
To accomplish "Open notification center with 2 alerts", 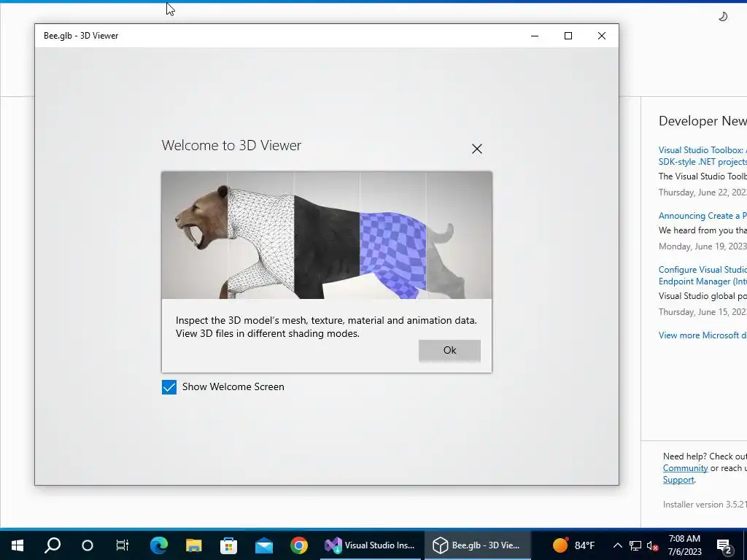I will (x=724, y=546).
